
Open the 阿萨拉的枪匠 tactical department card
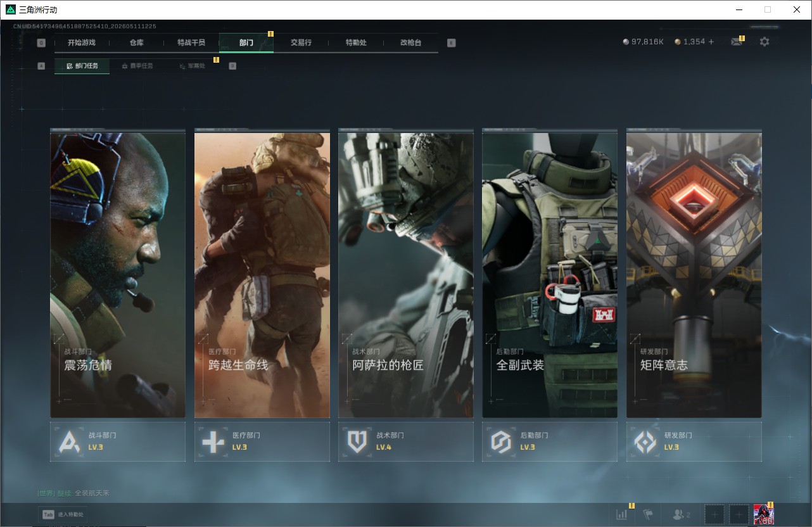pos(406,274)
